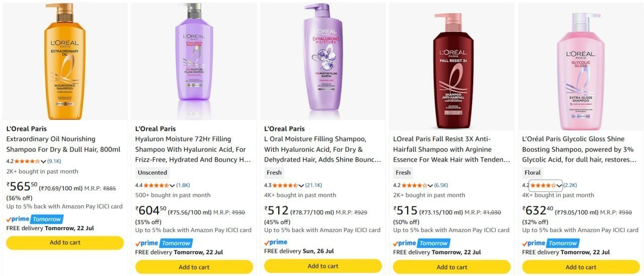This screenshot has width=644, height=276.
Task: Click the Prime Tomorrow badge on Fall Resist shampoo
Action: point(421,243)
